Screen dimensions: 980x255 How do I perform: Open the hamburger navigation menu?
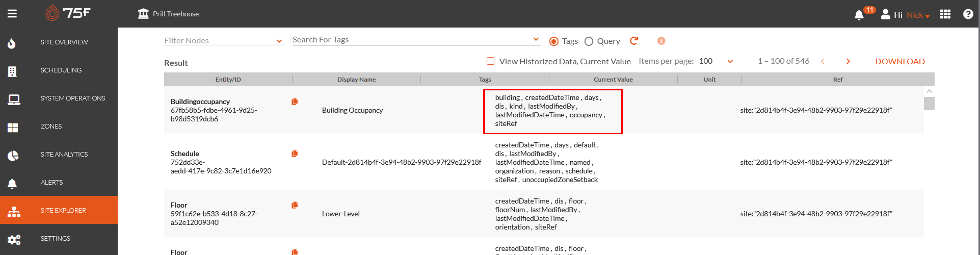click(x=12, y=14)
